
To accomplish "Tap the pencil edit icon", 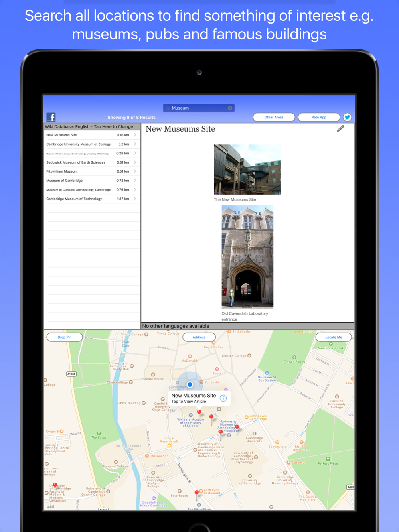I will (x=340, y=128).
